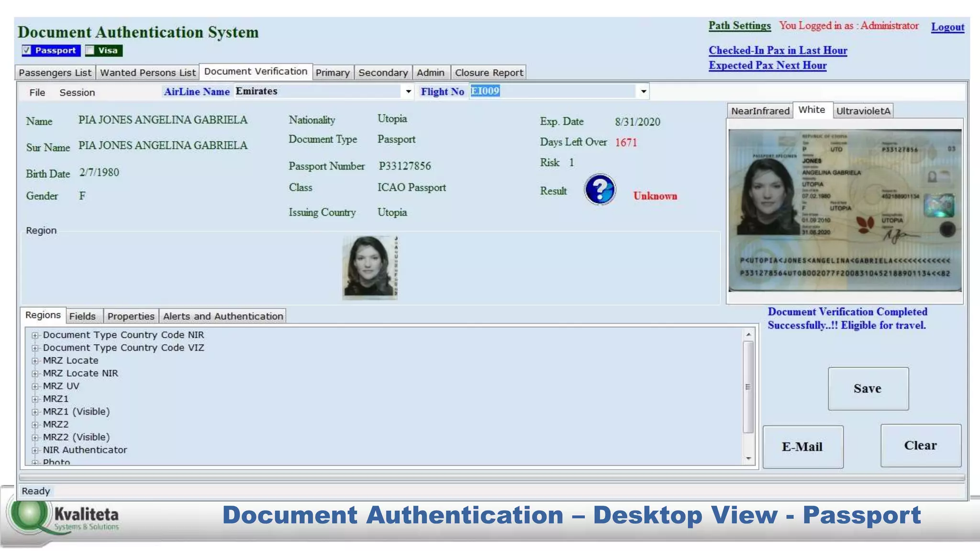
Task: Click the cropped face photo thumbnail
Action: (x=369, y=267)
